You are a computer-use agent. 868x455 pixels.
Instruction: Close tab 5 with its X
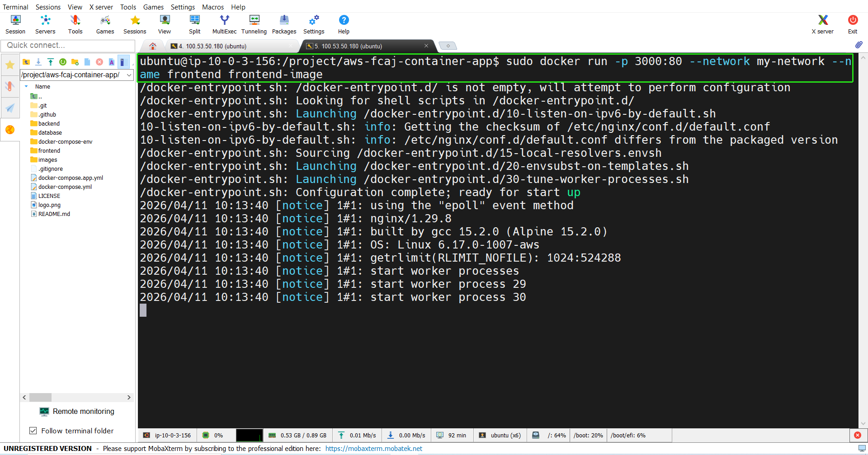point(426,46)
